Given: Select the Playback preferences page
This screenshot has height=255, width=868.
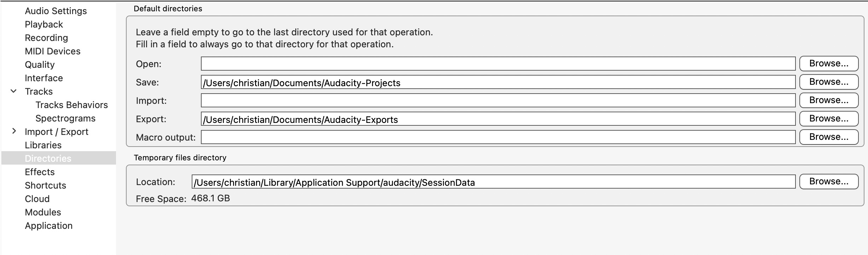Looking at the screenshot, I should point(44,24).
